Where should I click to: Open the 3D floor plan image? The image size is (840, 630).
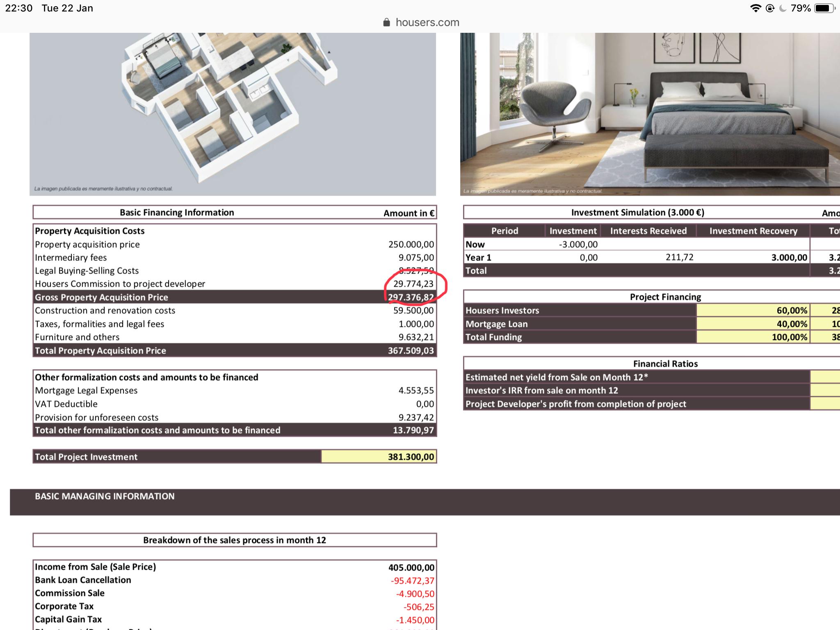click(233, 114)
